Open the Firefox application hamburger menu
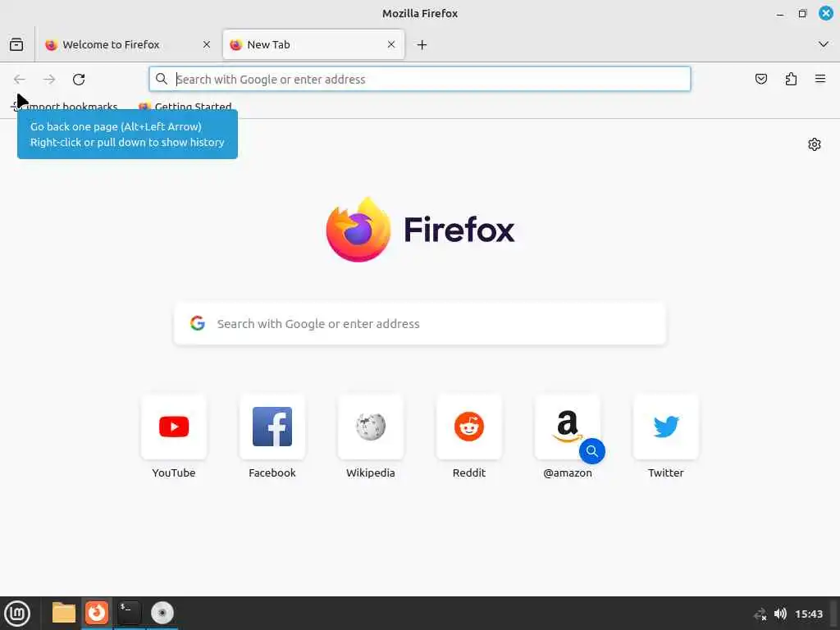This screenshot has height=630, width=840. pyautogui.click(x=820, y=80)
